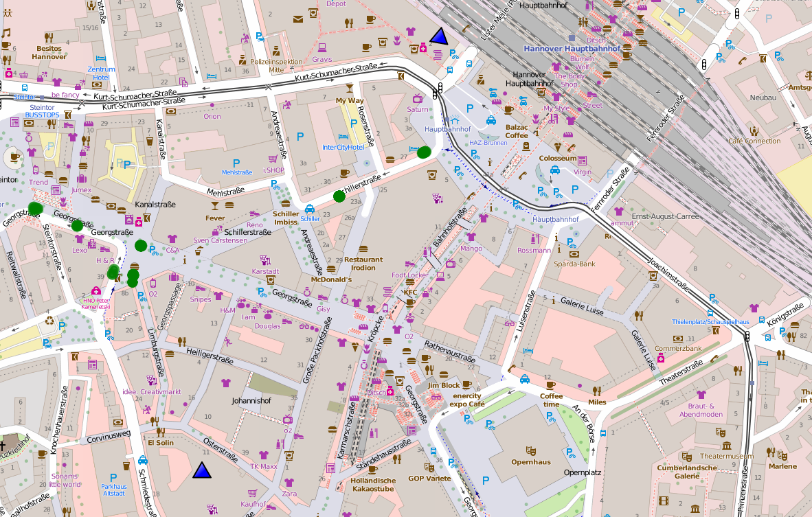Click the bank icon above Sparda-Bank
Image resolution: width=812 pixels, height=517 pixels.
coord(574,254)
